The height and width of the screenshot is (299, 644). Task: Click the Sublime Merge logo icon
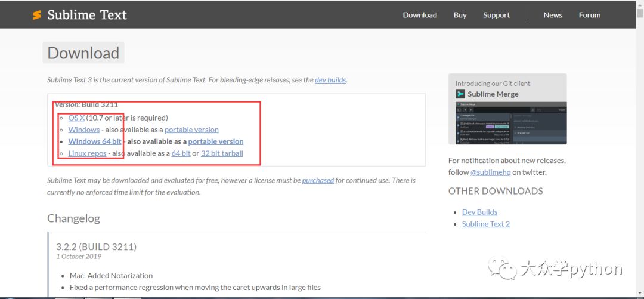[460, 94]
